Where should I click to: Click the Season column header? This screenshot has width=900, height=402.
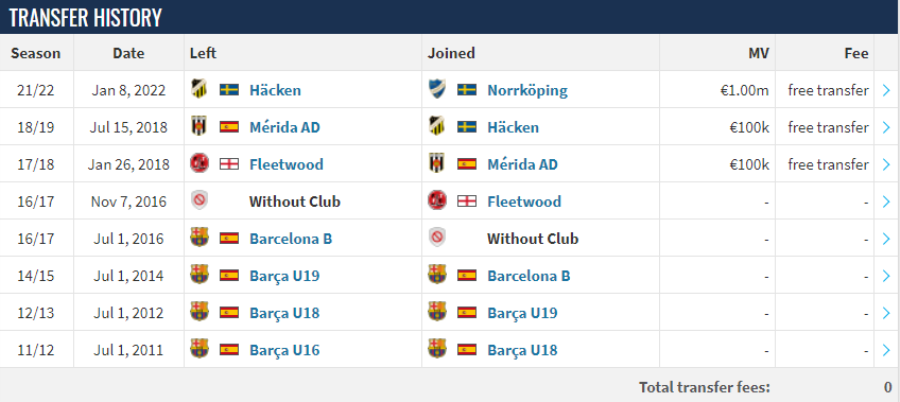point(36,53)
